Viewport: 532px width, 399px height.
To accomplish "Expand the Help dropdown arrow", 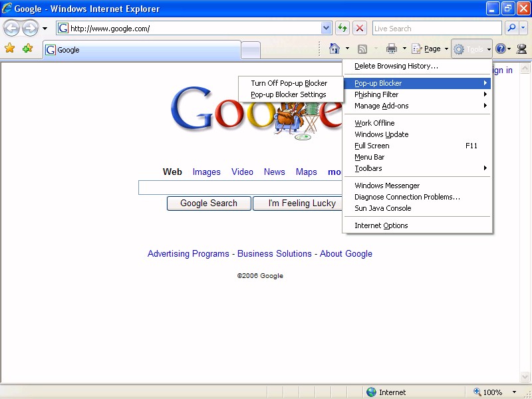I will [509, 49].
